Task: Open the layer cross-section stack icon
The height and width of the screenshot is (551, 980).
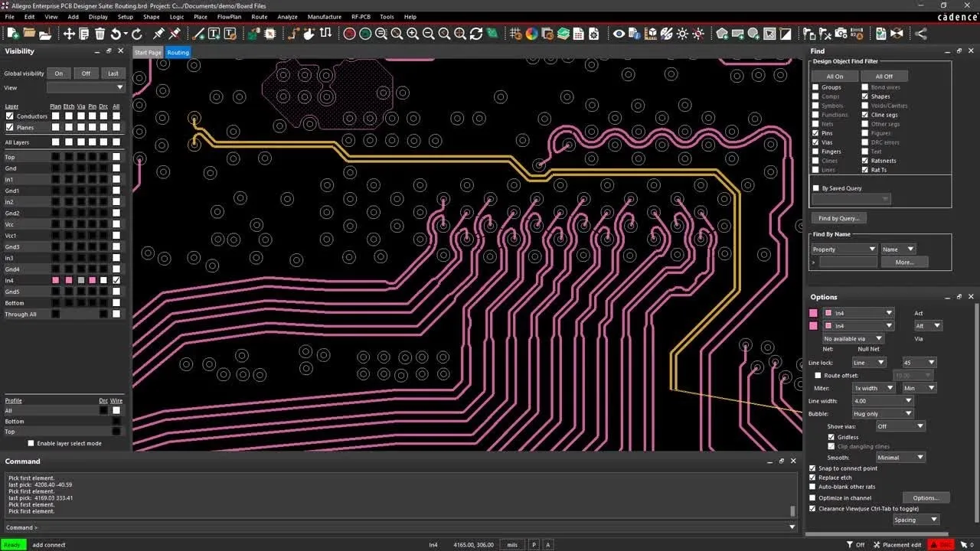Action: coord(563,34)
